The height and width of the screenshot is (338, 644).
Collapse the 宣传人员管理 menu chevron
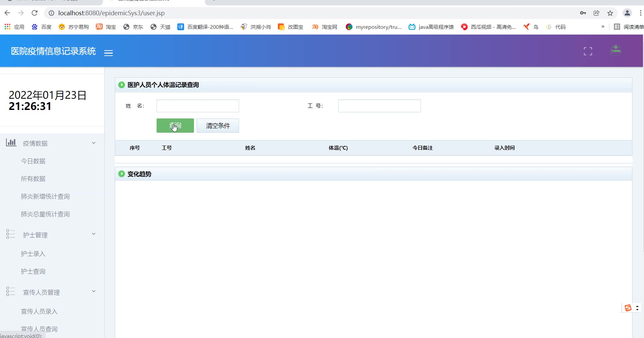pyautogui.click(x=94, y=291)
